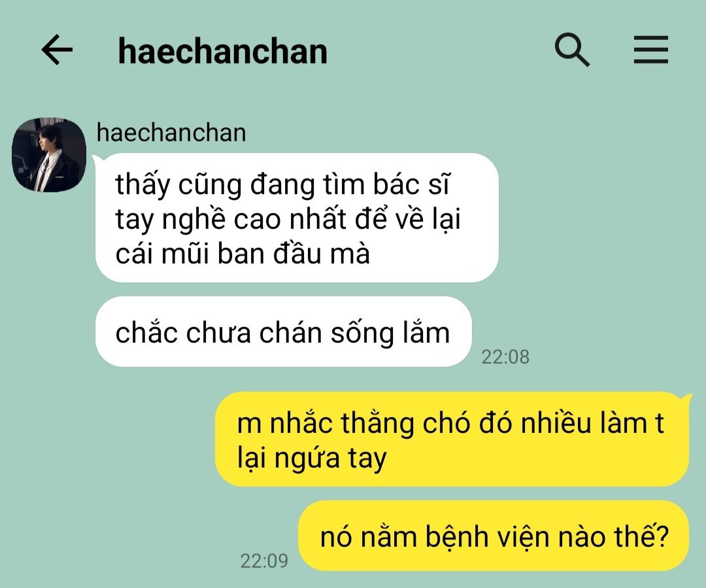Select the "chắc chưa chán sống lắm" bubble
The image size is (706, 588).
pos(283,332)
